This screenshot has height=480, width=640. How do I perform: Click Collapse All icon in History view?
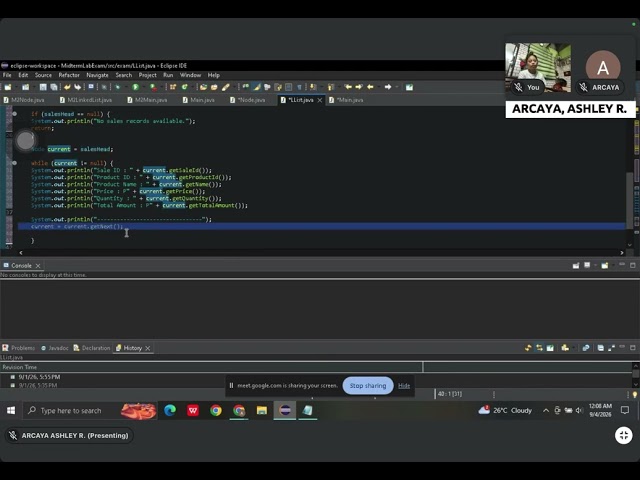point(600,348)
